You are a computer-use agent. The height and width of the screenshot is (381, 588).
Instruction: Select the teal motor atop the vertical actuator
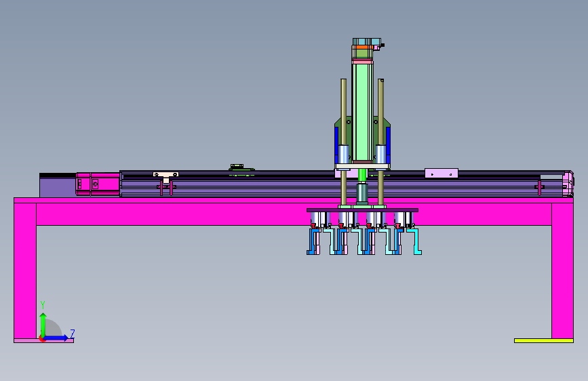(x=366, y=41)
